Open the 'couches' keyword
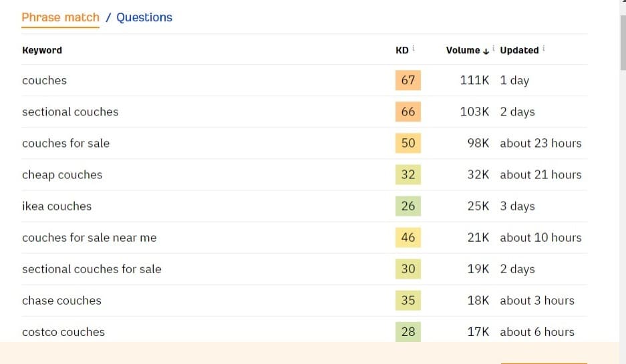 pos(44,80)
